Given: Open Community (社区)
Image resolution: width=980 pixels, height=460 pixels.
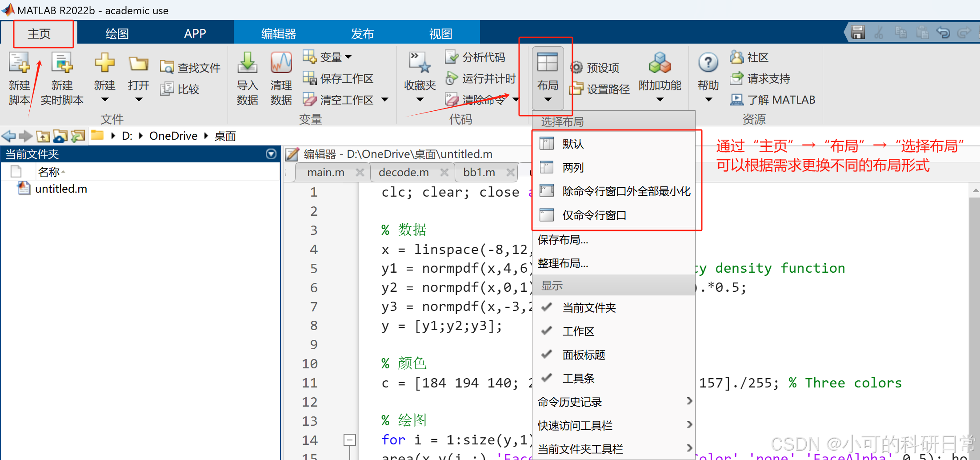Looking at the screenshot, I should (x=749, y=57).
